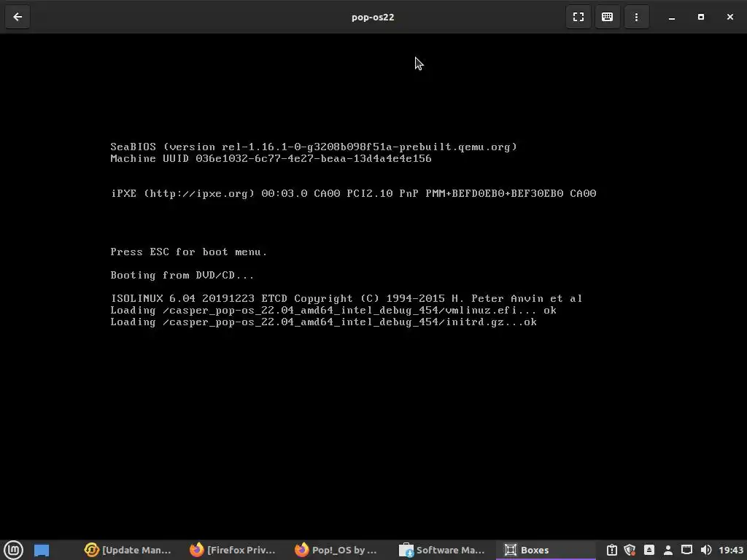
Task: Close the Boxes window
Action: (x=729, y=17)
